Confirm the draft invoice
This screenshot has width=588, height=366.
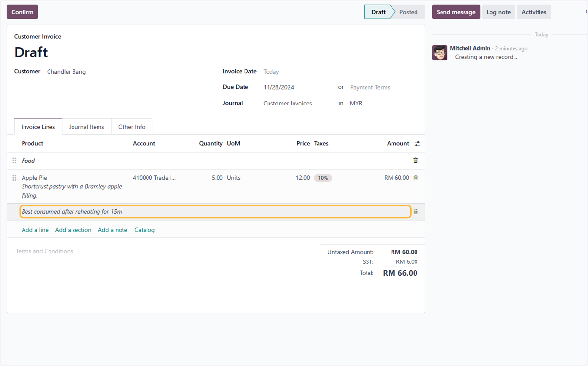[23, 12]
